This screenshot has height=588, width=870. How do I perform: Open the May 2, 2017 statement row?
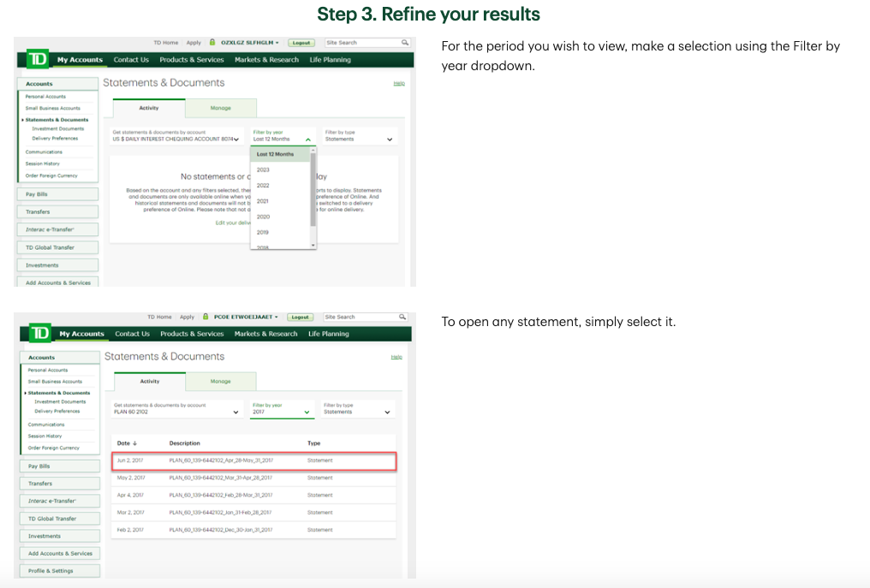[x=254, y=478]
